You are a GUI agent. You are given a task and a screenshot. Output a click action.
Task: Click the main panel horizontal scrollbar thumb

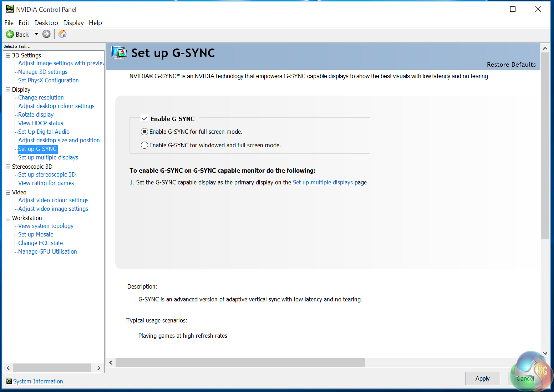point(240,362)
